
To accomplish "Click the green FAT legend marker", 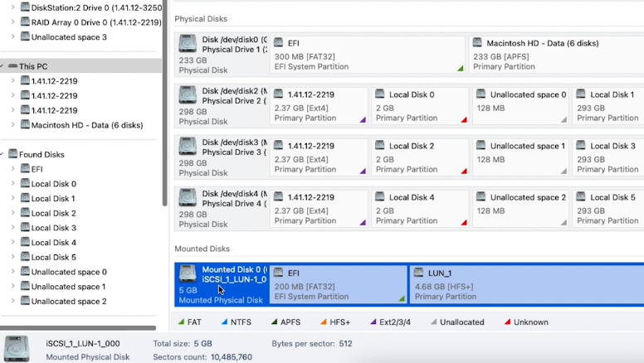I will 181,322.
